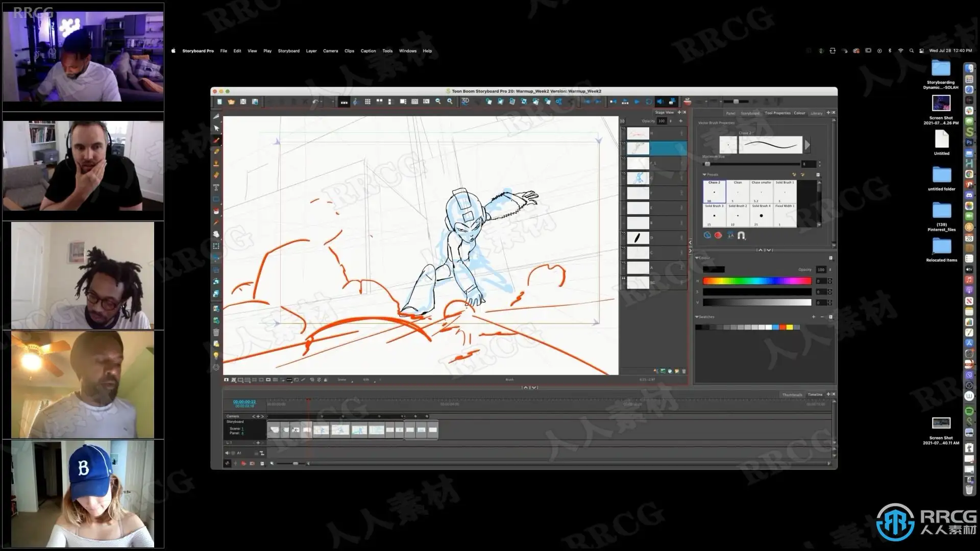Collapse the Presets section
This screenshot has height=551, width=980.
coord(705,174)
